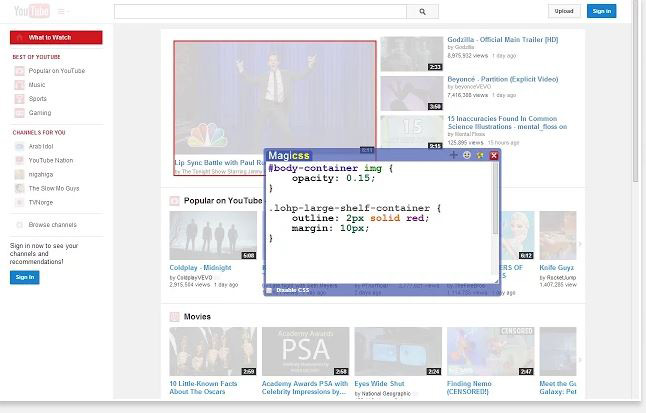Click the Movies section heading
The height and width of the screenshot is (413, 646).
(x=197, y=317)
